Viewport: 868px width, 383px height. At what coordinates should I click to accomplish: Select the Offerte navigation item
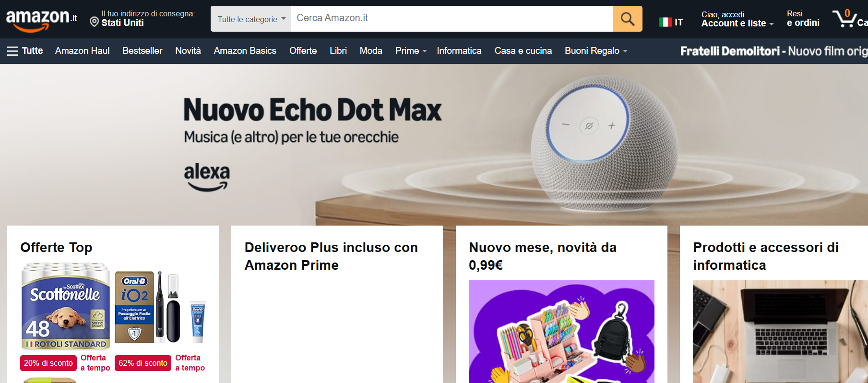303,51
